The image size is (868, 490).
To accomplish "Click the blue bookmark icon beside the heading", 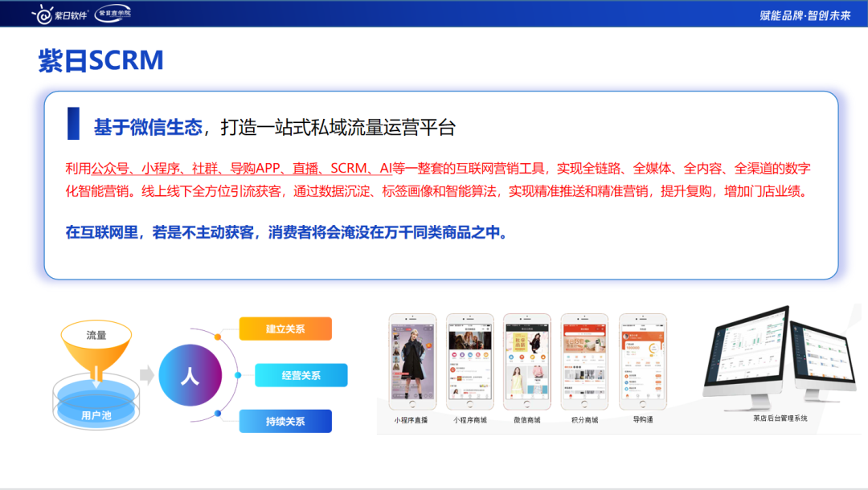I will tap(73, 122).
